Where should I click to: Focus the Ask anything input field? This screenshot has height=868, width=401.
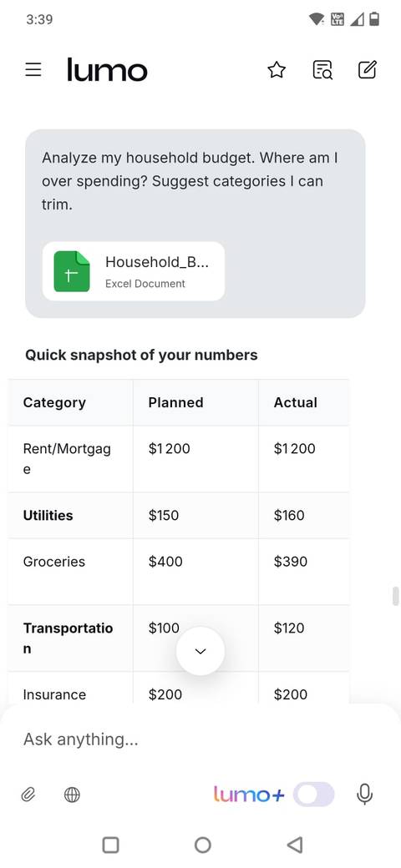pyautogui.click(x=200, y=739)
